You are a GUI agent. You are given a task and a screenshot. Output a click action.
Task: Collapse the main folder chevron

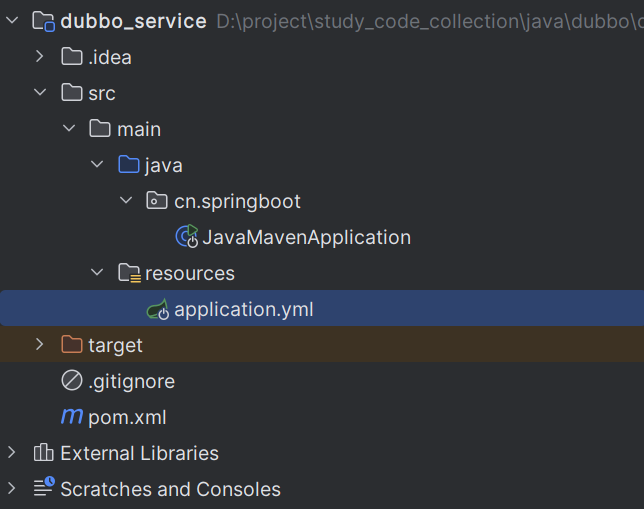click(68, 129)
